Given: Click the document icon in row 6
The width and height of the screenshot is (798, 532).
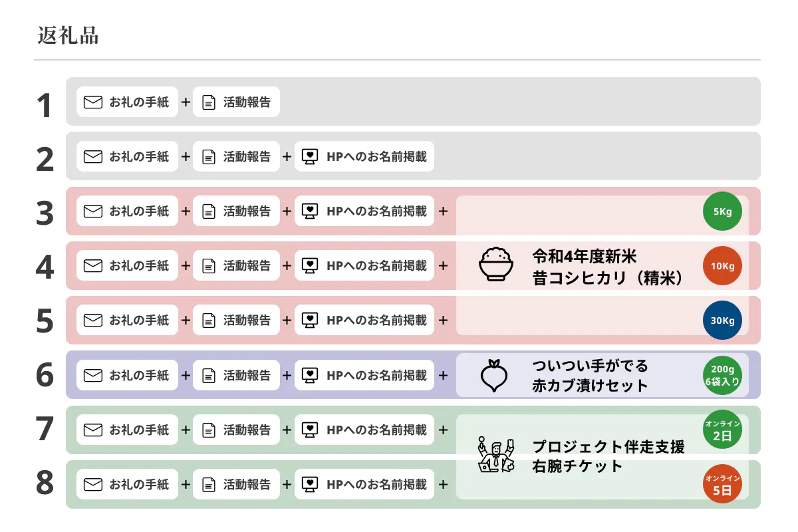Looking at the screenshot, I should (209, 375).
